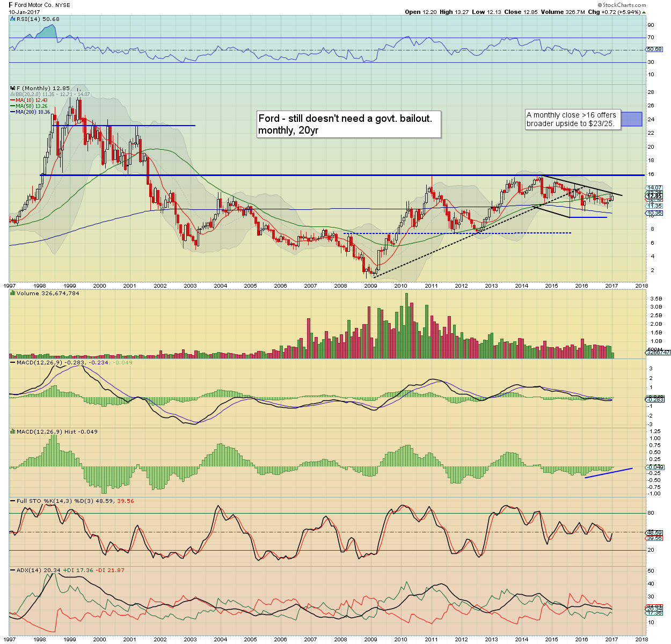Image resolution: width=671 pixels, height=644 pixels.
Task: Click the Close 12.85 value in header
Action: point(521,12)
